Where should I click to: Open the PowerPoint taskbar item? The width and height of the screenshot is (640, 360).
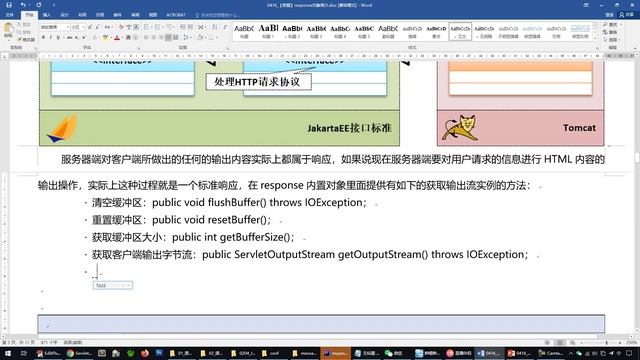click(518, 353)
